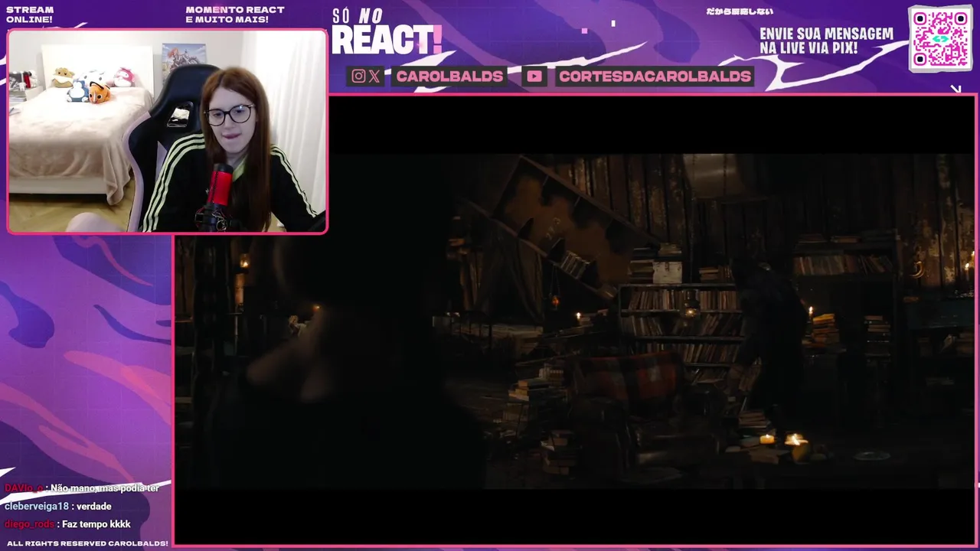Click chat message from cleberveiga18 'verdade'
980x551 pixels.
pyautogui.click(x=58, y=506)
